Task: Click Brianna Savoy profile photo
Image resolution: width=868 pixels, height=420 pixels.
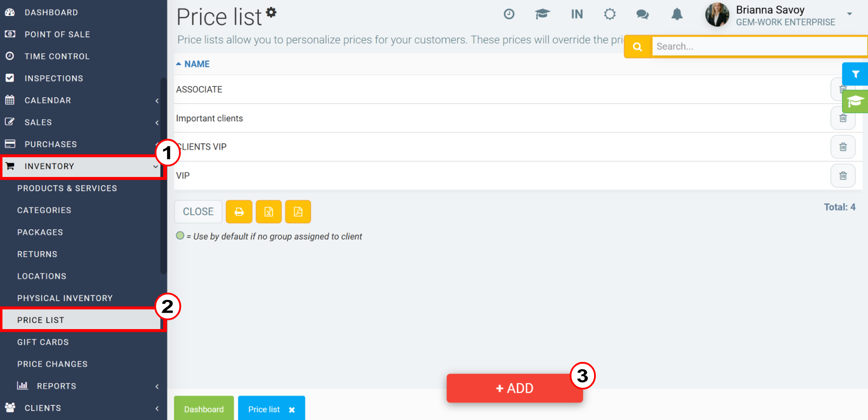Action: (717, 15)
